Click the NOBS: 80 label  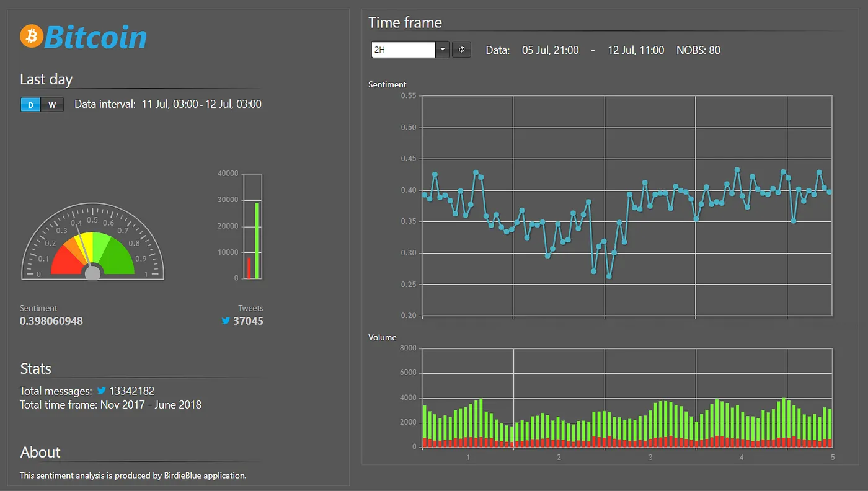click(x=698, y=50)
